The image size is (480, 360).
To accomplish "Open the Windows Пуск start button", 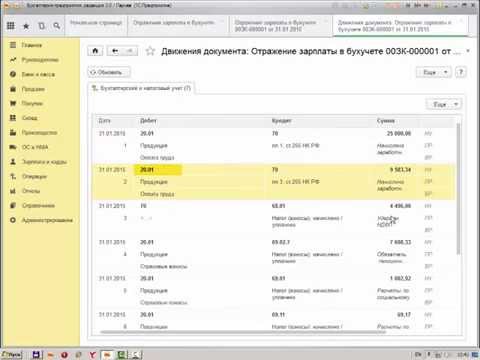I will coord(12,355).
